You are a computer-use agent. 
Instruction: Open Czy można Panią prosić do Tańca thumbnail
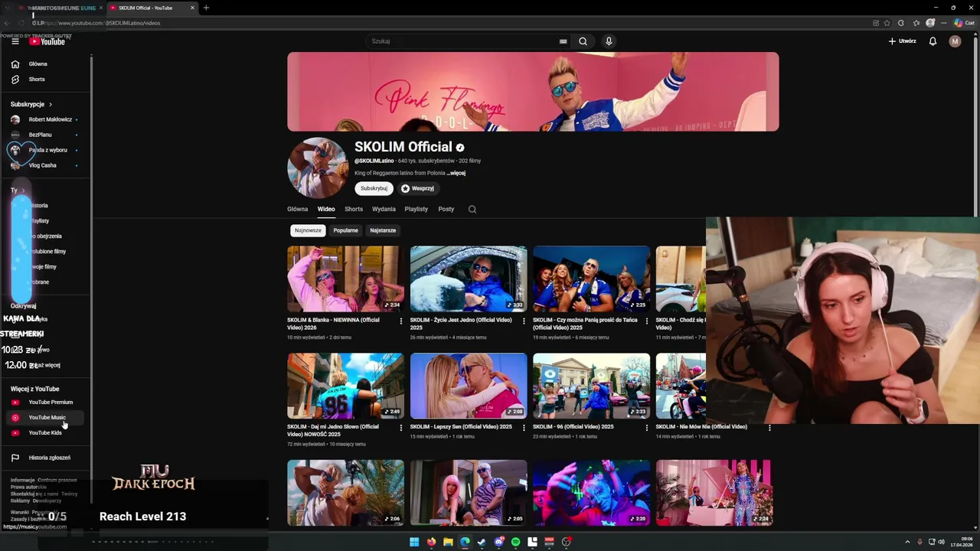click(591, 279)
